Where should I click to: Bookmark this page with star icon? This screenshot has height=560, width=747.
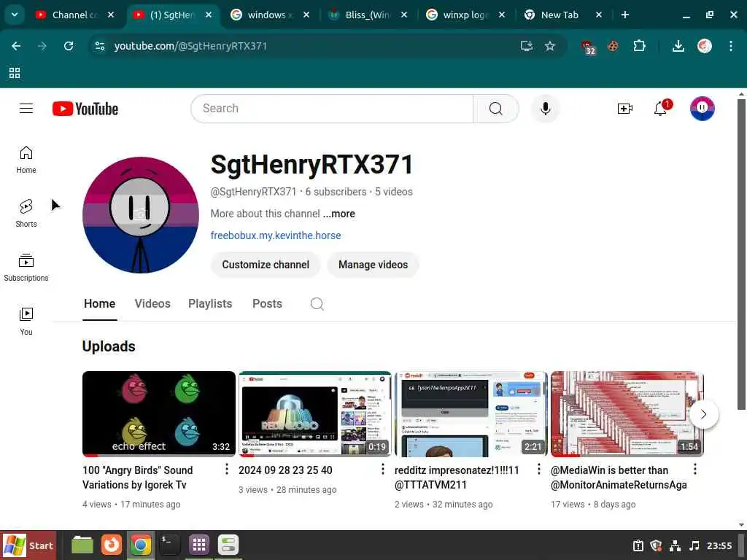(x=550, y=46)
